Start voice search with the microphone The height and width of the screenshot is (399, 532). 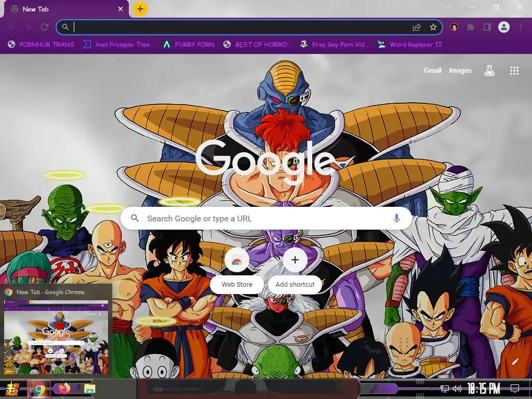[396, 218]
